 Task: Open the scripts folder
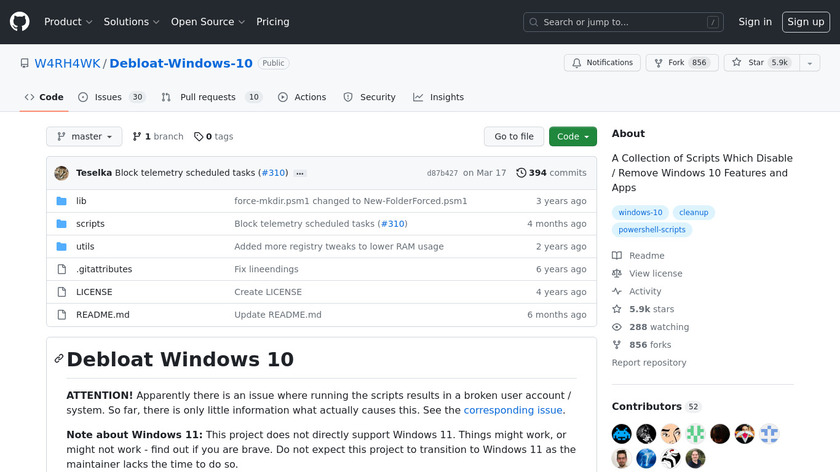coord(90,224)
